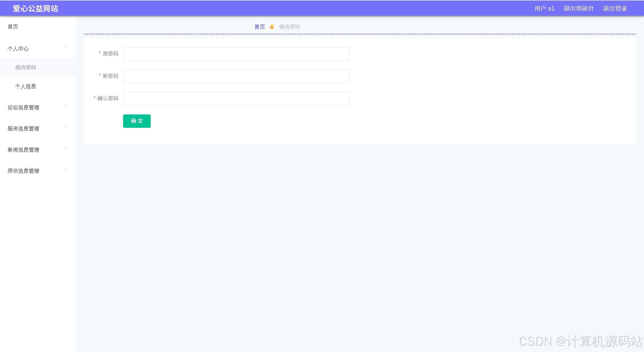Expand 服务信息管理 menu chevron
This screenshot has width=644, height=352.
66,127
